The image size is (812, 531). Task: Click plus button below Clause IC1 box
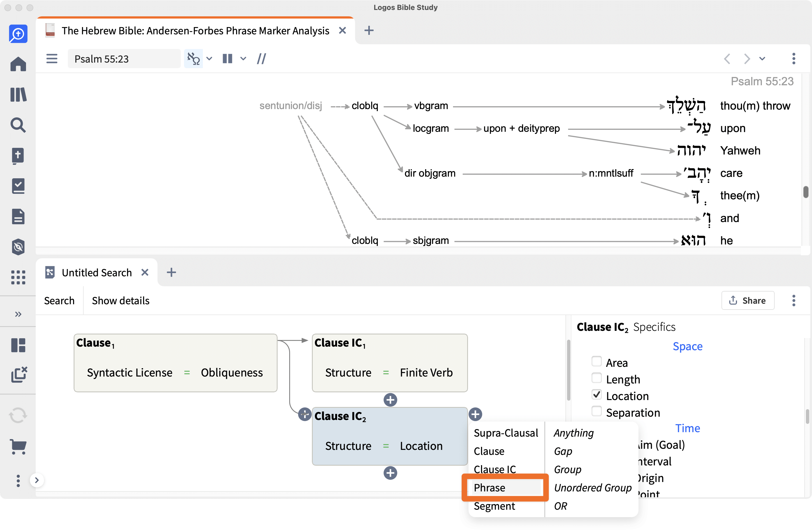pyautogui.click(x=390, y=399)
